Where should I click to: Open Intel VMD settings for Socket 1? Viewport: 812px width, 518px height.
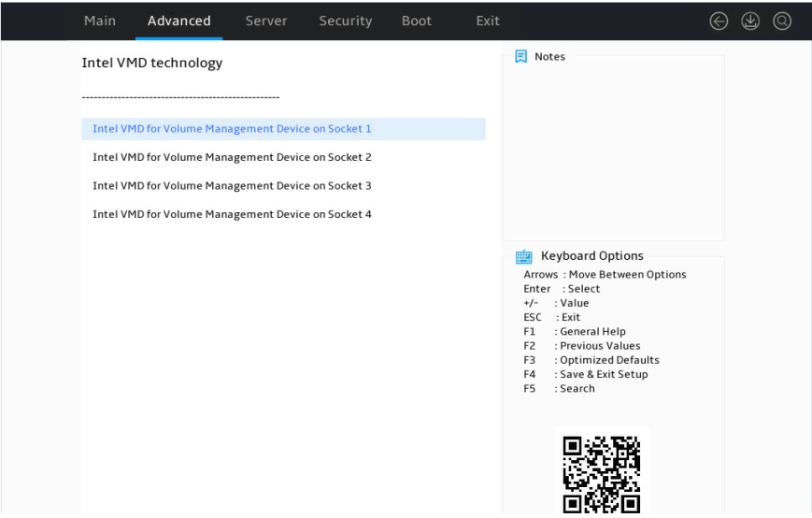pyautogui.click(x=283, y=129)
